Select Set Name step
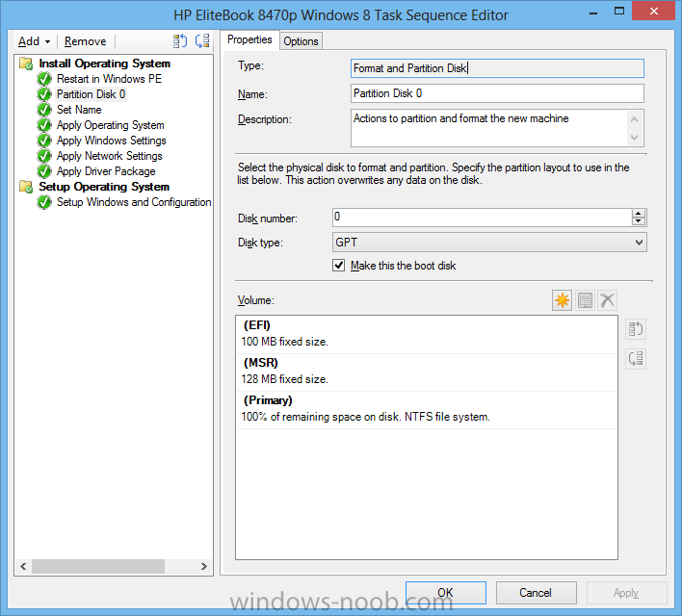Image resolution: width=682 pixels, height=616 pixels. (x=79, y=110)
